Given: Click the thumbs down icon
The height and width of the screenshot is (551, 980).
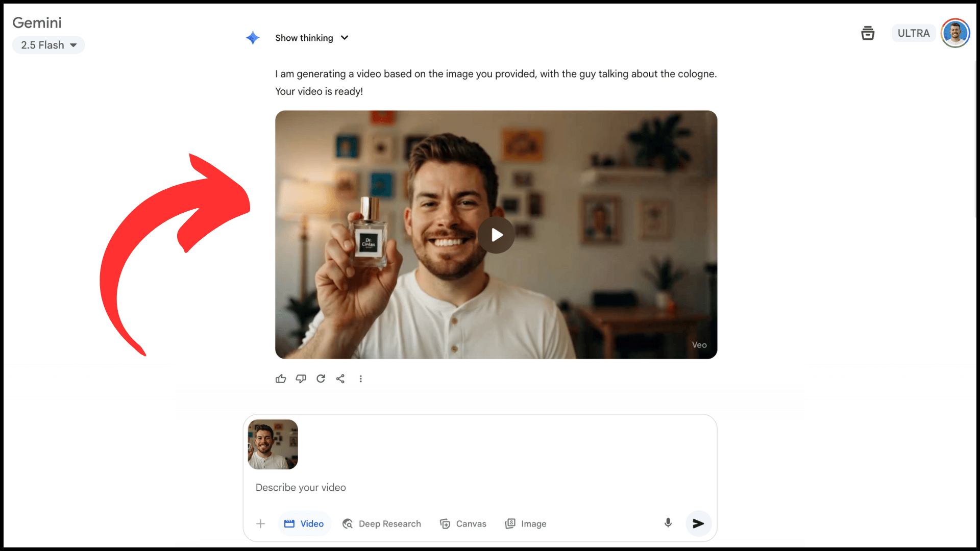Looking at the screenshot, I should pos(301,379).
